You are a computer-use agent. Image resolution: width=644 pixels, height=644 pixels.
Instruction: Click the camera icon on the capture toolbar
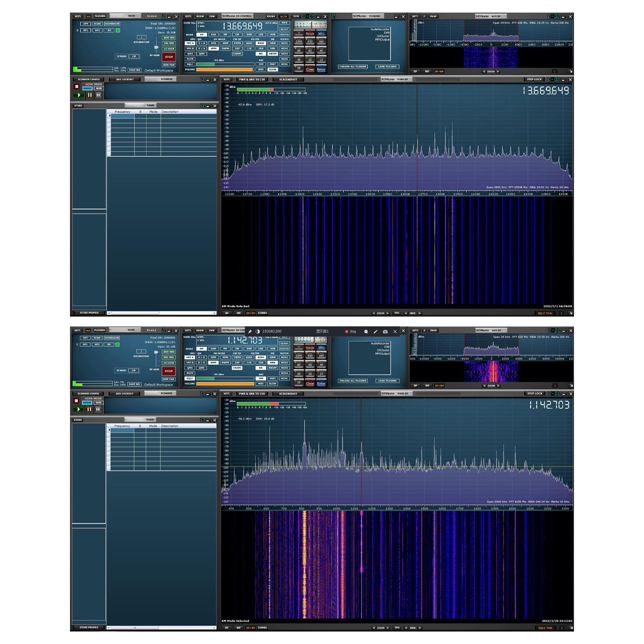coord(385,331)
